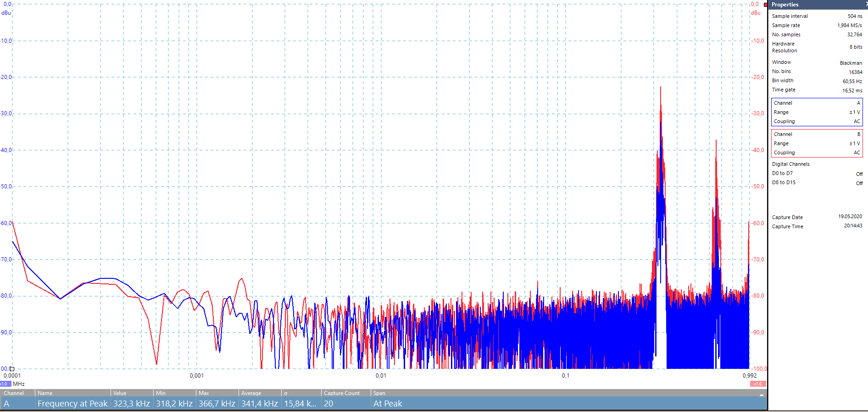Click the 318,2 kHz minimum cell

(174, 404)
